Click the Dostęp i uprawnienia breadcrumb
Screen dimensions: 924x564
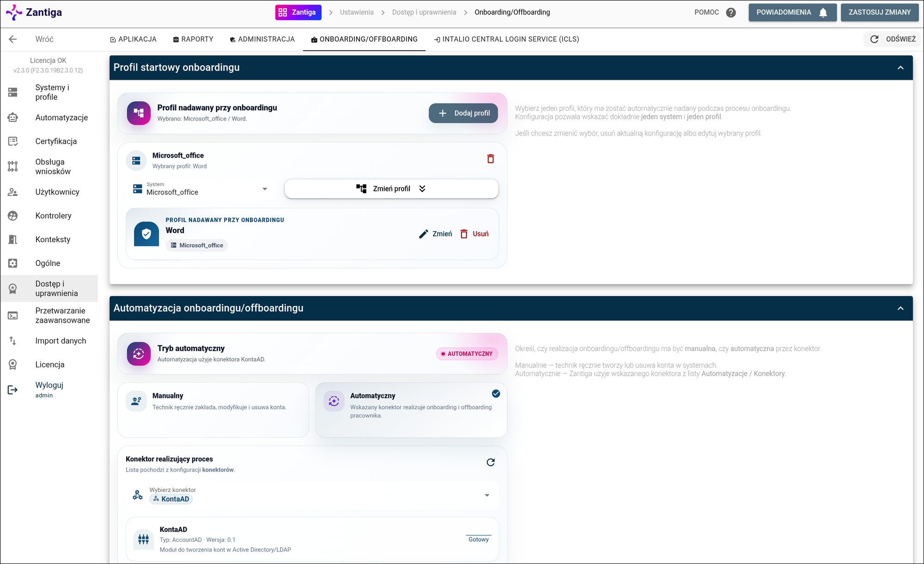pos(424,12)
